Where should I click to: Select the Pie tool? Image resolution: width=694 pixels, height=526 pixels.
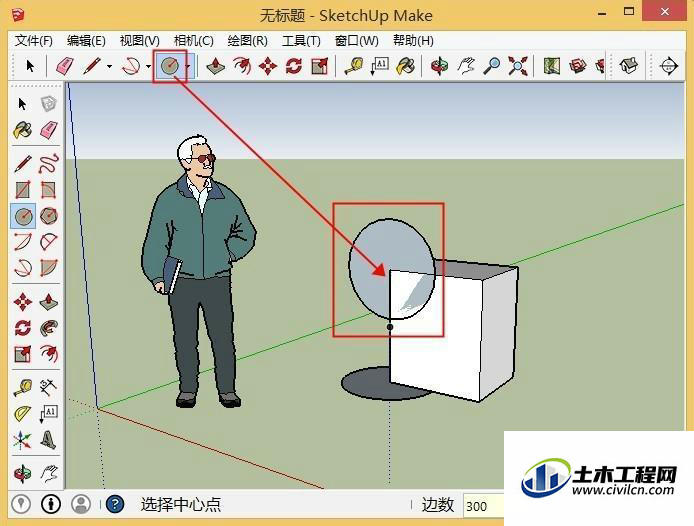click(x=49, y=268)
